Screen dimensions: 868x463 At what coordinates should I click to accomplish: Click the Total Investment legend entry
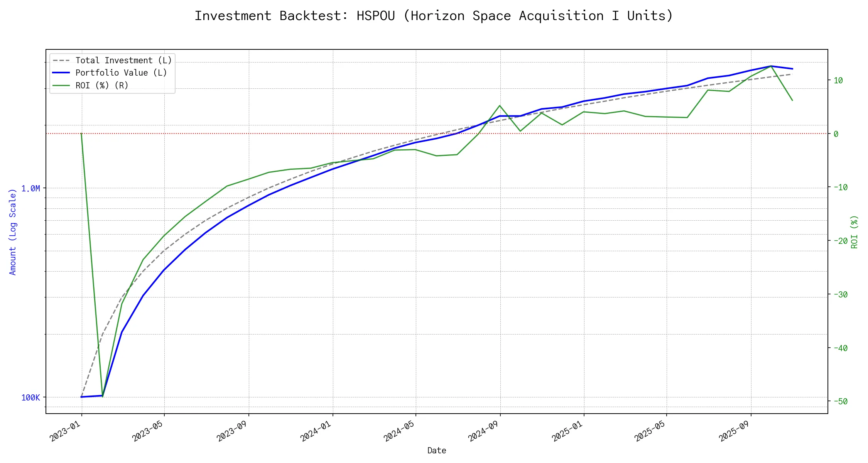pos(123,61)
